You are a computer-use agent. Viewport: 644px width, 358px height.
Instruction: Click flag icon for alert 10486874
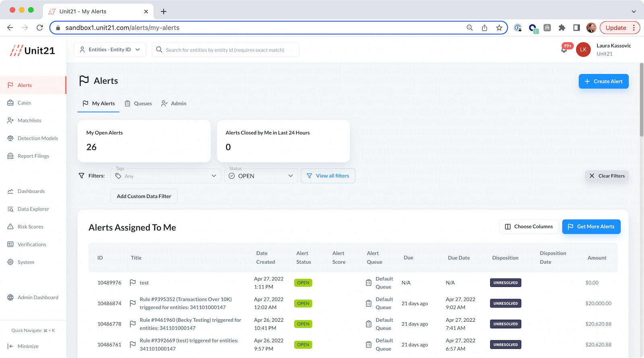pos(133,303)
